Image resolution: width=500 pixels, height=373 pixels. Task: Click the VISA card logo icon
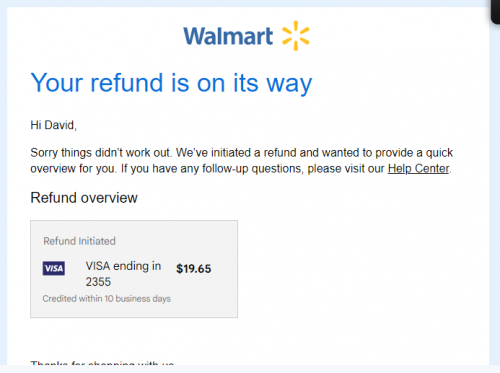click(x=54, y=268)
